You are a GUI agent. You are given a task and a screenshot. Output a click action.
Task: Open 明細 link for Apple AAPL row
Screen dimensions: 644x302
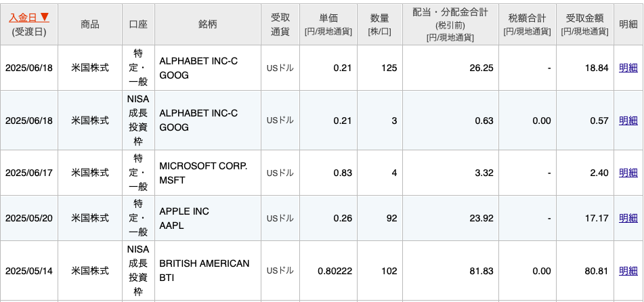[628, 218]
